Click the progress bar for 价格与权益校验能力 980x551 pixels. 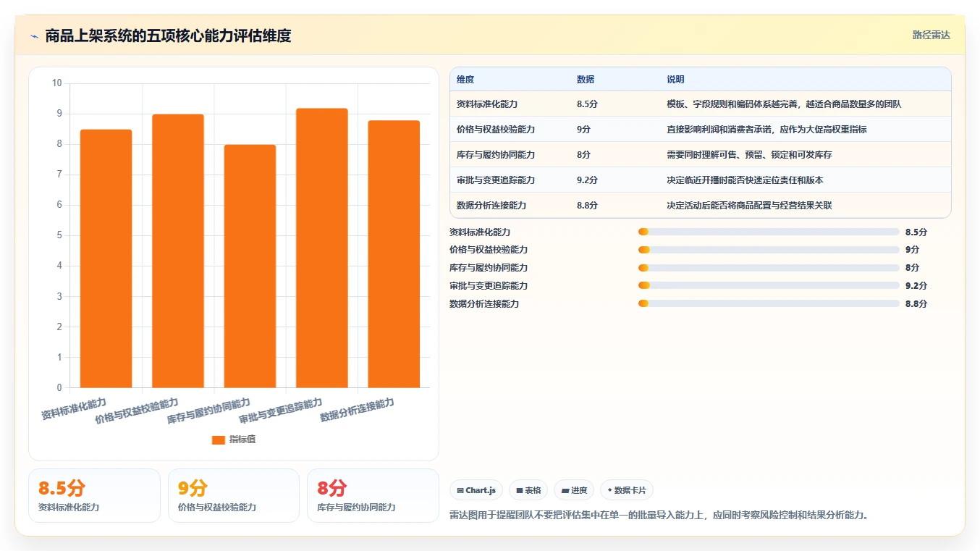(x=769, y=250)
